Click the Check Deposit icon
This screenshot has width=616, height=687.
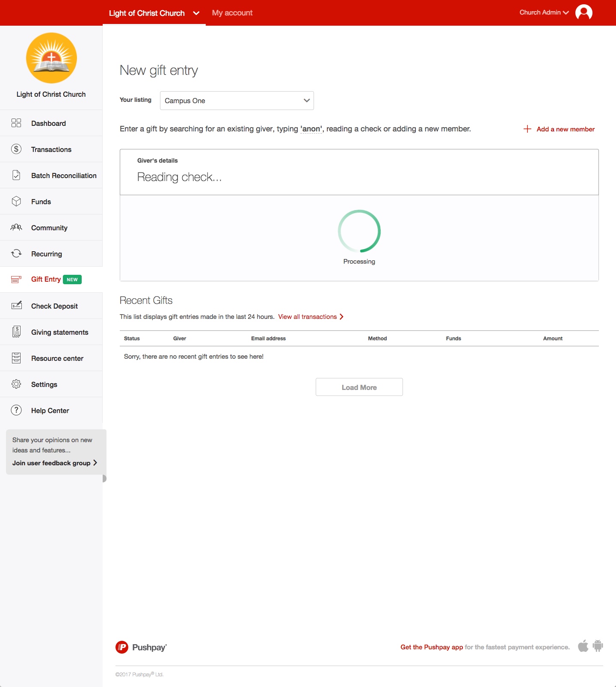(16, 306)
